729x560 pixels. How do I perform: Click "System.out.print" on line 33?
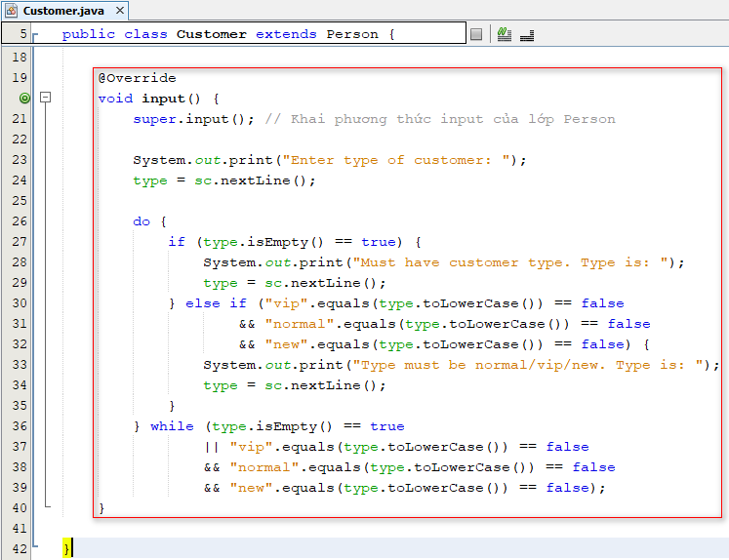pyautogui.click(x=273, y=365)
